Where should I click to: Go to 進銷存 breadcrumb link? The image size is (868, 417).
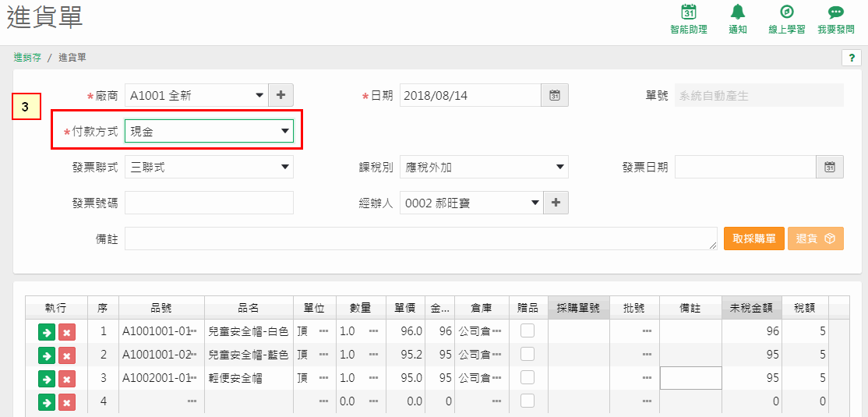28,57
